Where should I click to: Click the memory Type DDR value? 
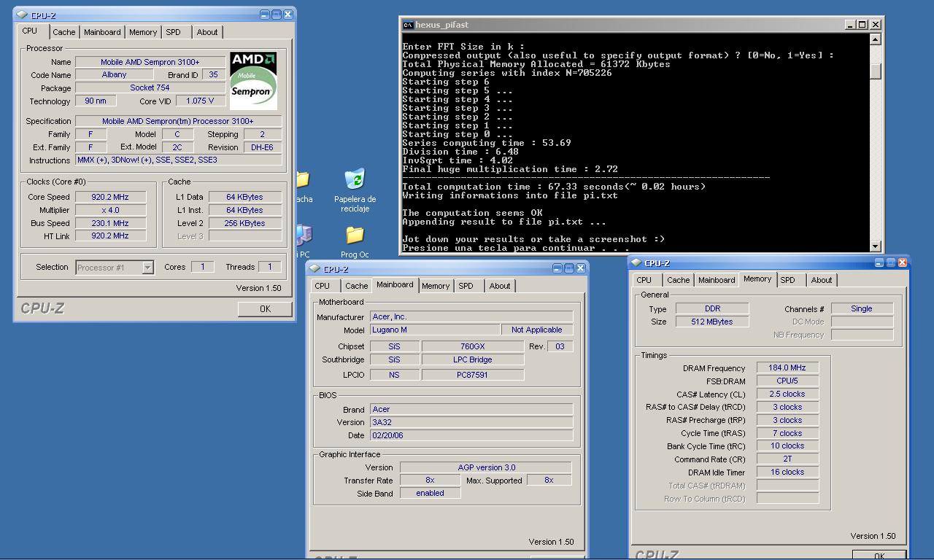(712, 308)
